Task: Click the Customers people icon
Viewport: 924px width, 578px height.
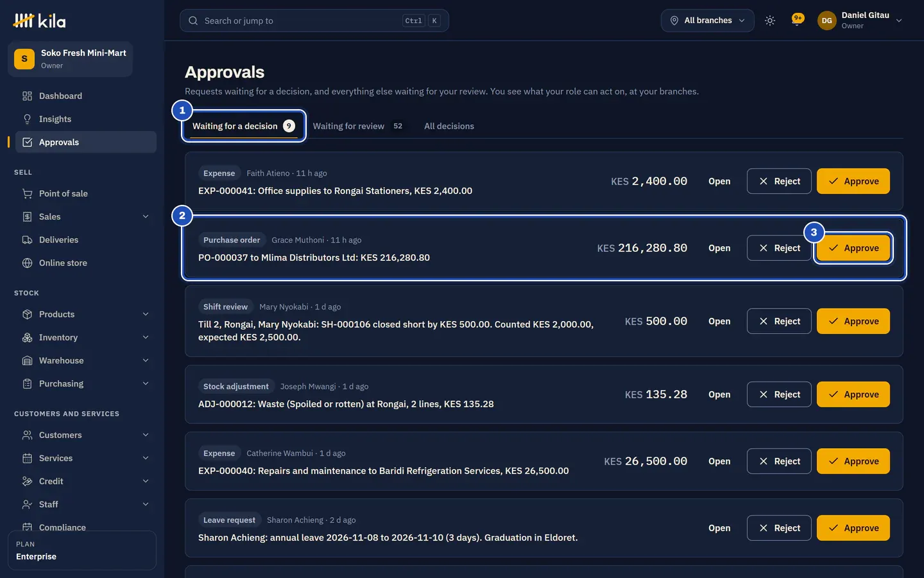Action: pos(27,435)
